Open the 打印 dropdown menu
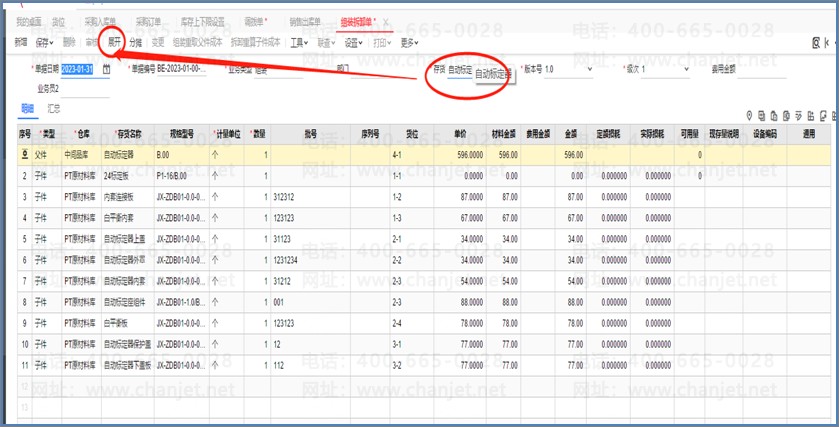This screenshot has height=427, width=839. pyautogui.click(x=382, y=42)
